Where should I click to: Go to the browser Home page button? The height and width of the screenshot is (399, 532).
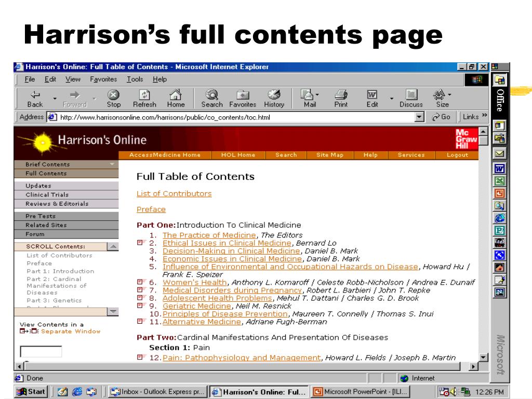[176, 98]
